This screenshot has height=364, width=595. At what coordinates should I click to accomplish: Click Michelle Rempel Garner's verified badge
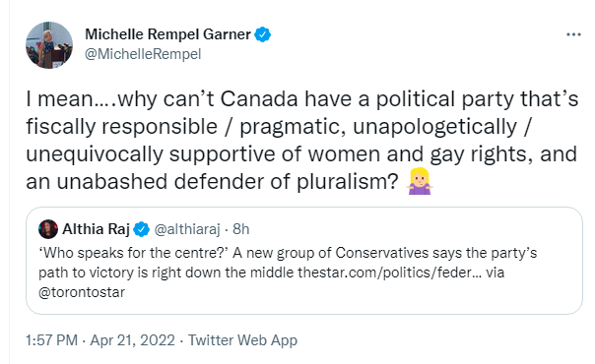(x=262, y=34)
